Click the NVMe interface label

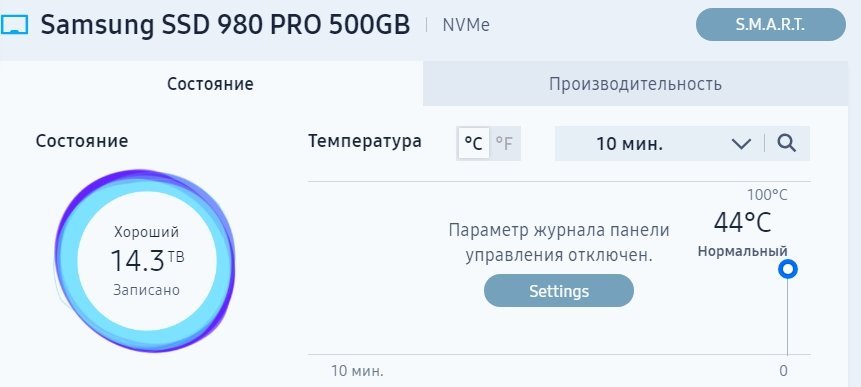pyautogui.click(x=466, y=25)
